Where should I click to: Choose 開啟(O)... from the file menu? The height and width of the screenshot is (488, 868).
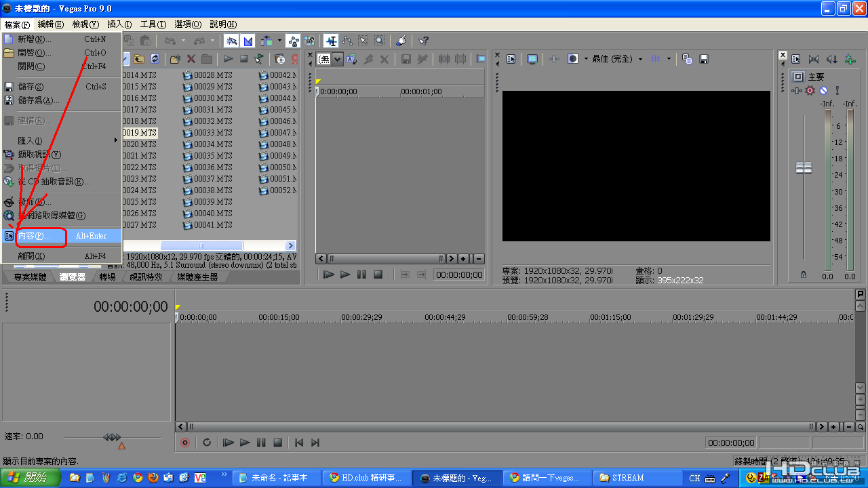point(62,53)
